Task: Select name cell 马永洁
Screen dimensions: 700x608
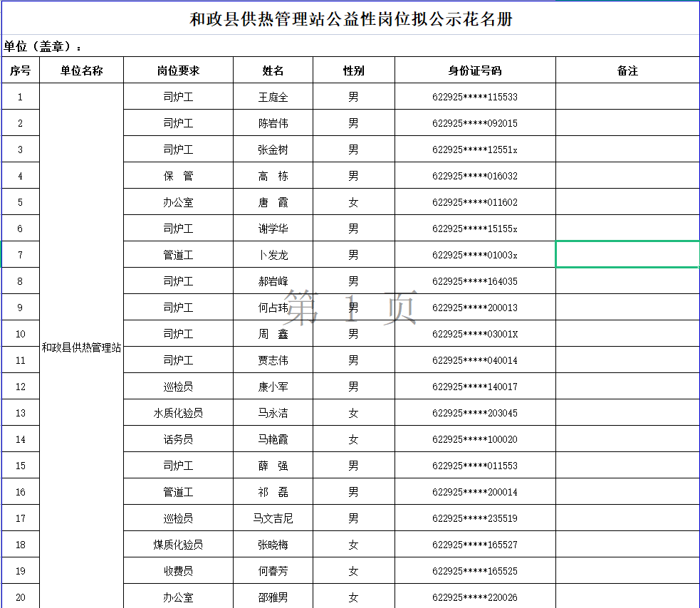Action: point(273,412)
